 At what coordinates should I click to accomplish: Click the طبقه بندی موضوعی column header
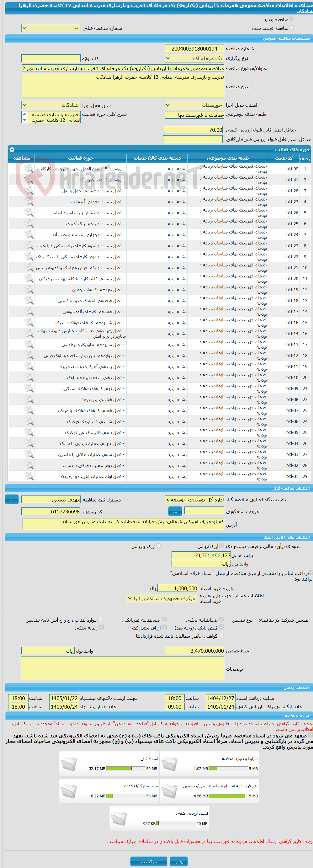[228, 158]
